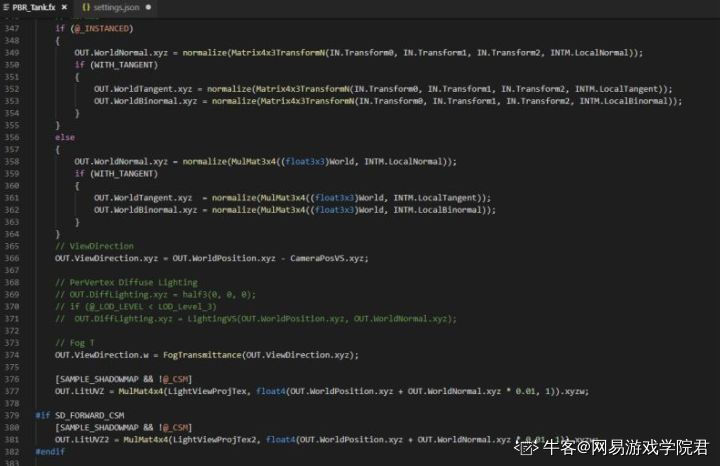Click line number 366 in gutter
Image resolution: width=720 pixels, height=466 pixels.
click(12, 258)
